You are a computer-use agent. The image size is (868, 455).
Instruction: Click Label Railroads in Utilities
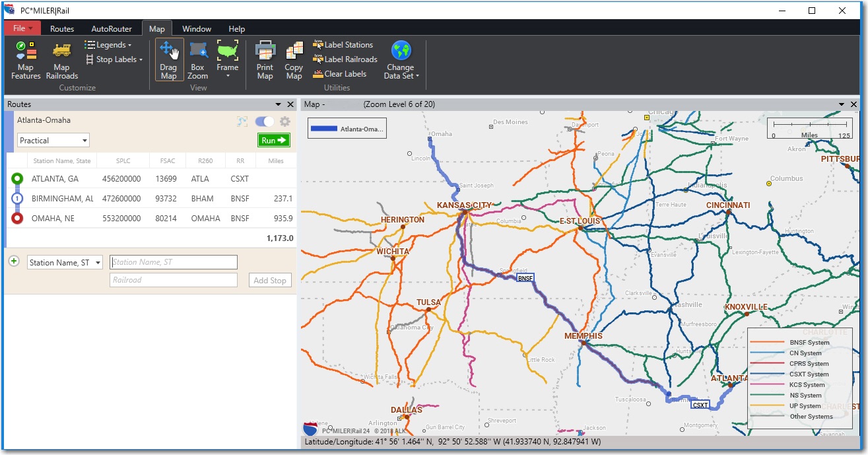pyautogui.click(x=345, y=59)
